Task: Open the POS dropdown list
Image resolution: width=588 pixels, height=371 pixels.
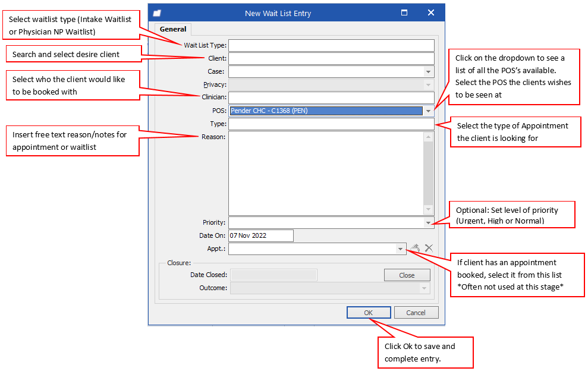Action: (x=428, y=111)
